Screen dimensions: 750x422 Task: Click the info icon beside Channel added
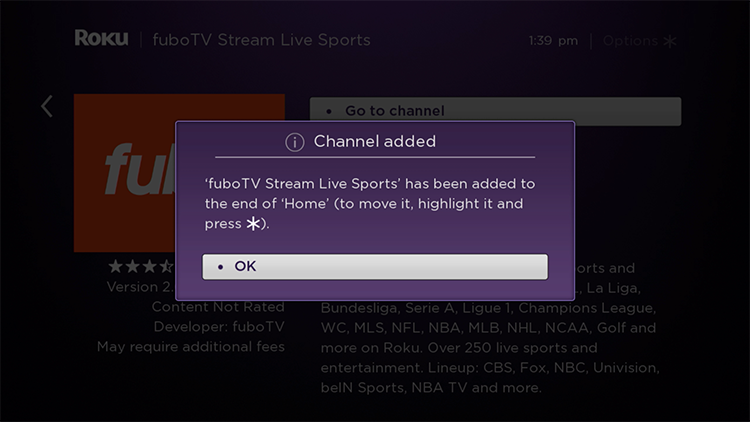tap(295, 142)
